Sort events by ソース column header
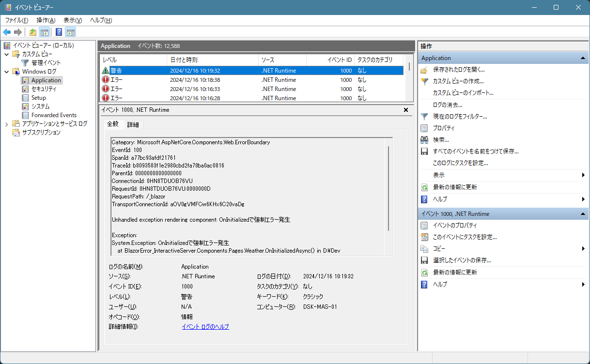This screenshot has height=364, width=590. point(282,60)
